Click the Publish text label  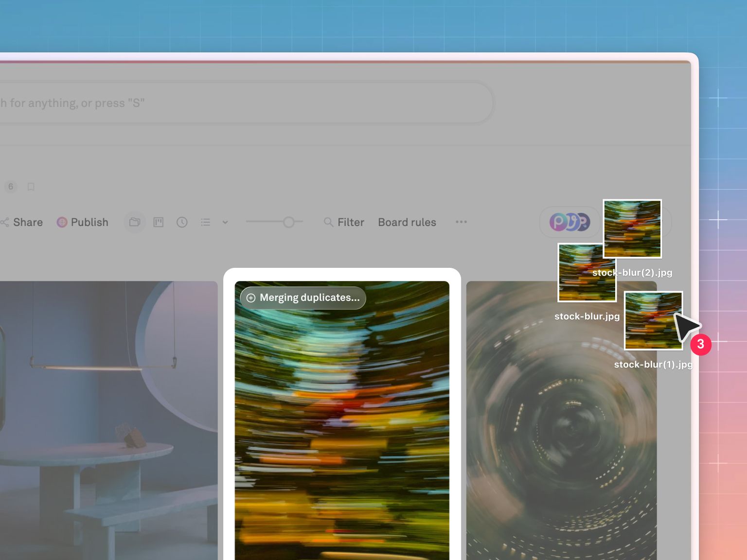tap(89, 223)
